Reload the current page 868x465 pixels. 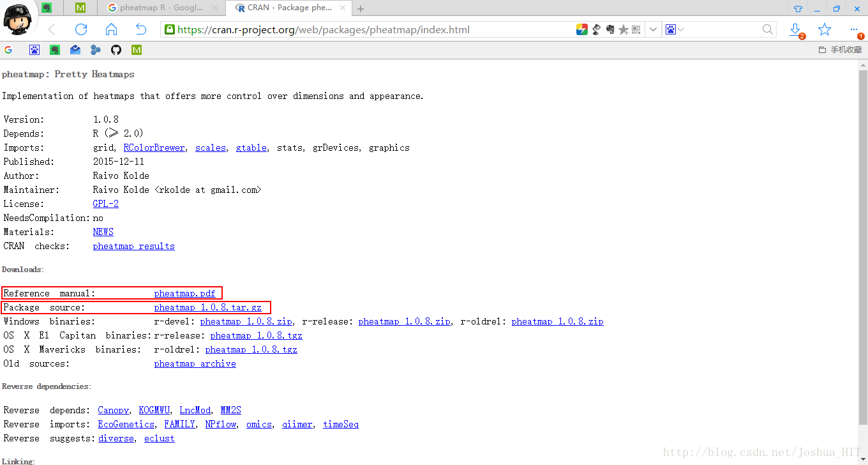coord(81,29)
